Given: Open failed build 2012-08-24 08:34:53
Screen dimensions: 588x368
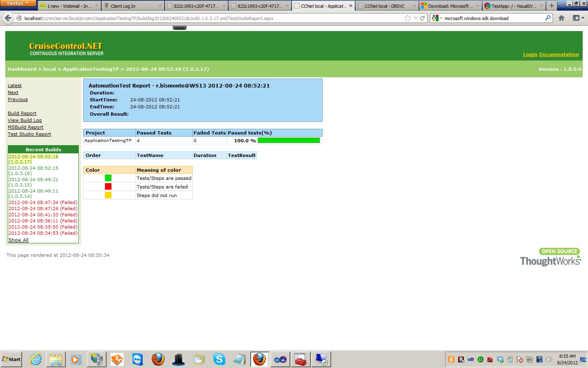Looking at the screenshot, I should 43,233.
